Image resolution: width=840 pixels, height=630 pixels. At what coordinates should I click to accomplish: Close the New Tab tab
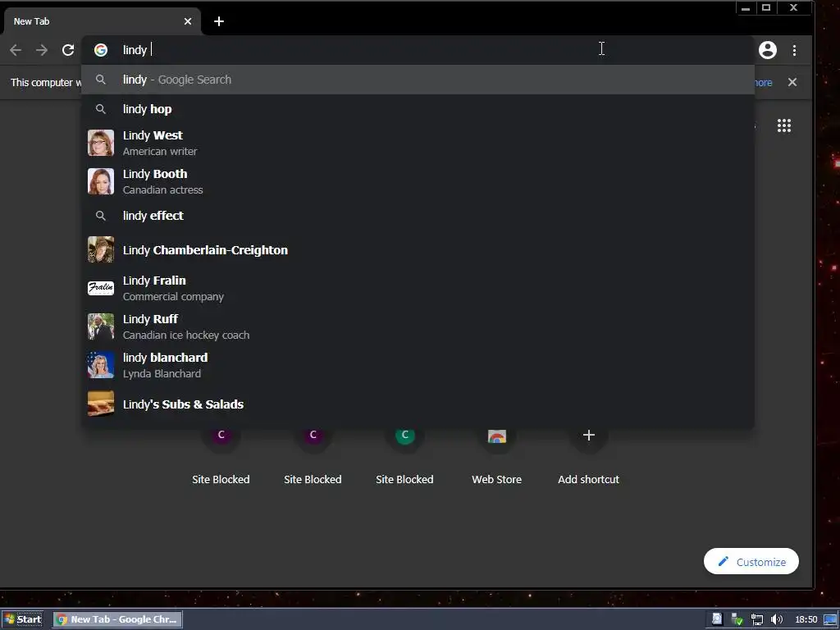click(188, 21)
